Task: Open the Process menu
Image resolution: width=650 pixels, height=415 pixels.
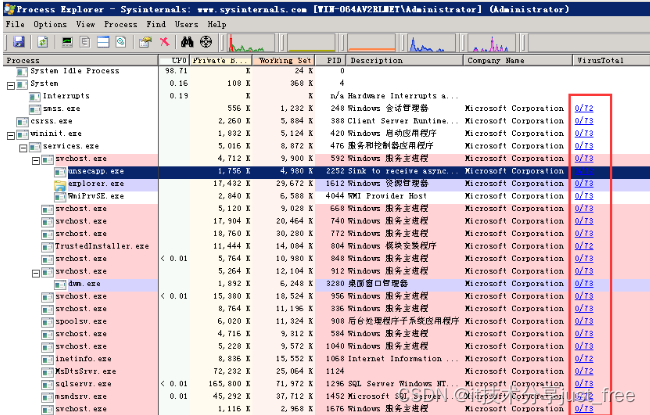Action: pos(120,24)
